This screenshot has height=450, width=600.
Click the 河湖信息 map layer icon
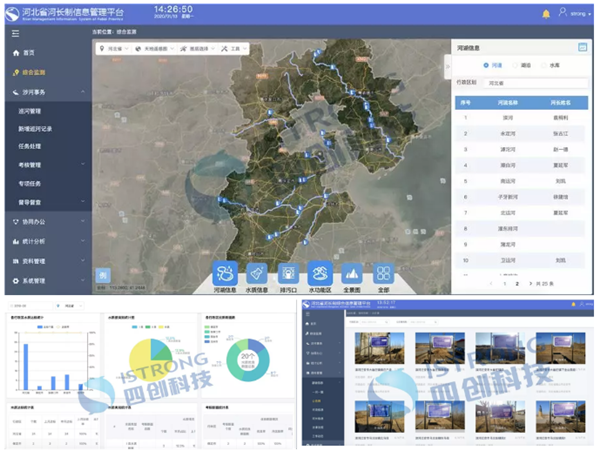(227, 273)
